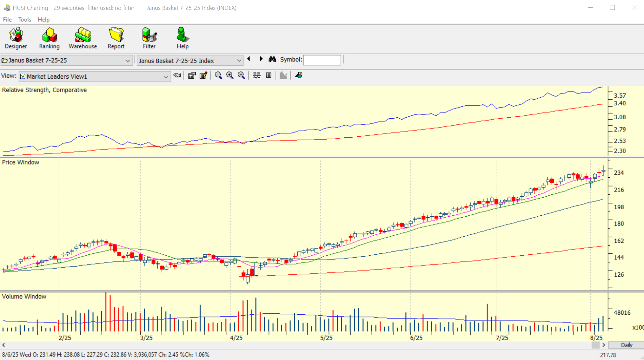This screenshot has width=644, height=360.
Task: Maximize the HGSI Charting window
Action: [x=613, y=8]
